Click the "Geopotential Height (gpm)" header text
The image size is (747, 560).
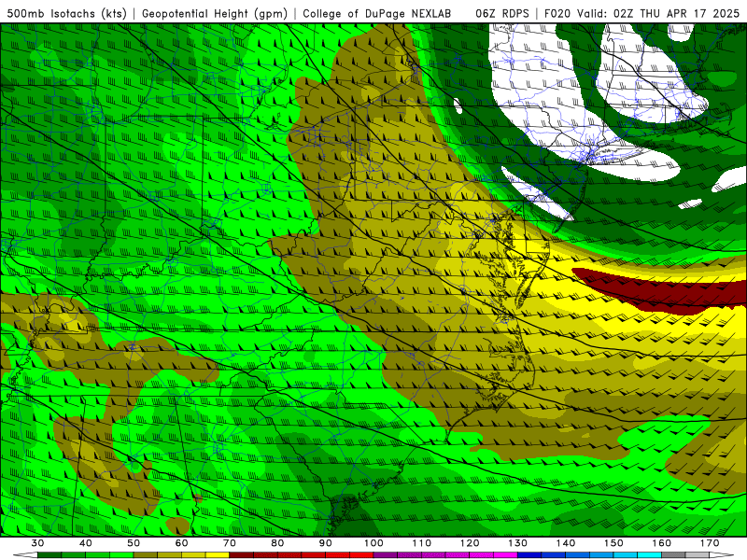(x=215, y=13)
